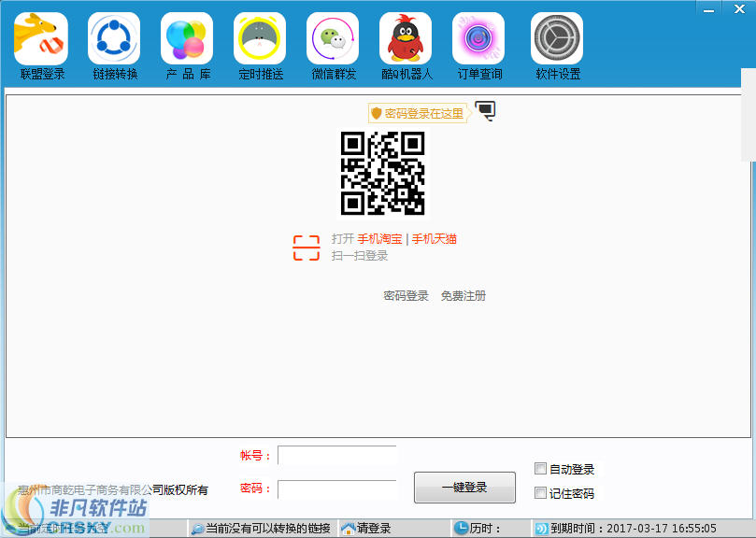Screen dimensions: 756x538
Task: Open the 软件设置 gear icon
Action: click(x=557, y=38)
